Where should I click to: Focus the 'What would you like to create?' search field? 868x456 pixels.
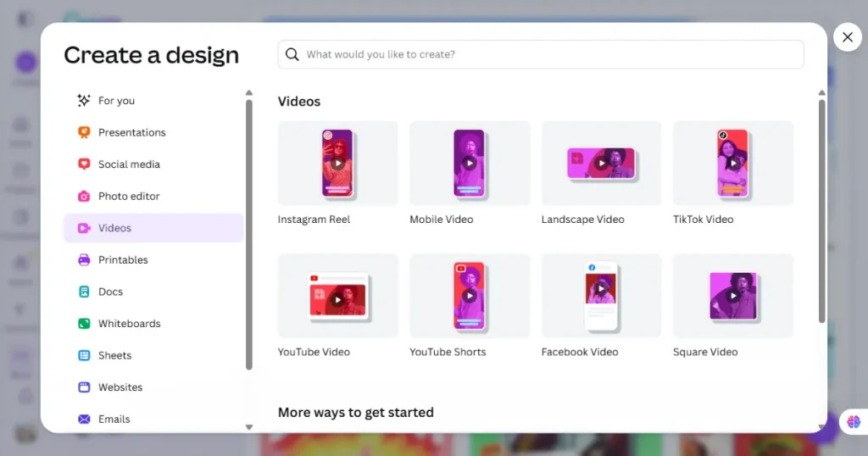[x=541, y=54]
